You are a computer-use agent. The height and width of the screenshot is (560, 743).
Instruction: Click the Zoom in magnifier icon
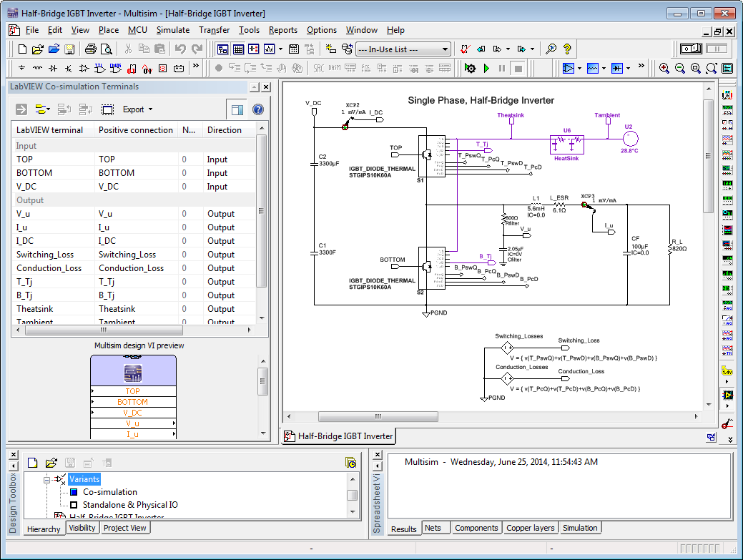664,68
